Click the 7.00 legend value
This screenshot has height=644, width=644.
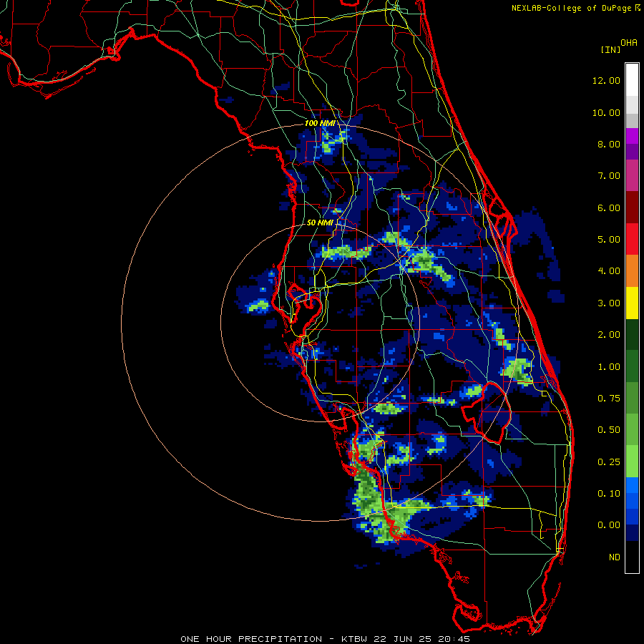click(x=609, y=176)
